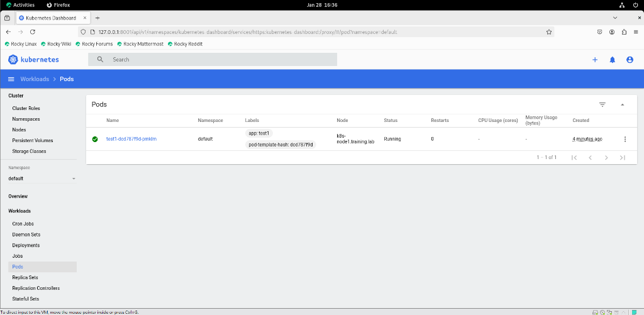644x315 pixels.
Task: Click the 'app: test1' label chip
Action: pyautogui.click(x=258, y=133)
